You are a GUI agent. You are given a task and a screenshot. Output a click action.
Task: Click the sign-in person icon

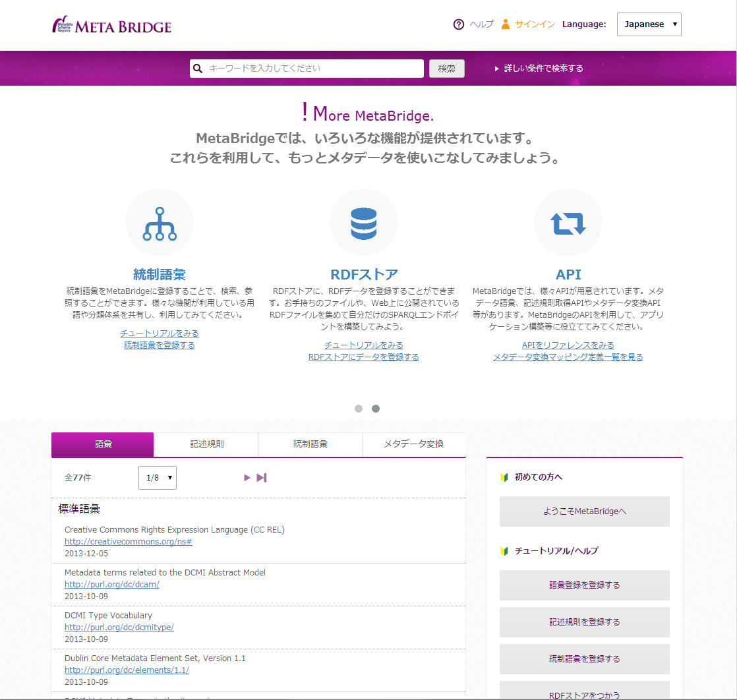click(505, 24)
